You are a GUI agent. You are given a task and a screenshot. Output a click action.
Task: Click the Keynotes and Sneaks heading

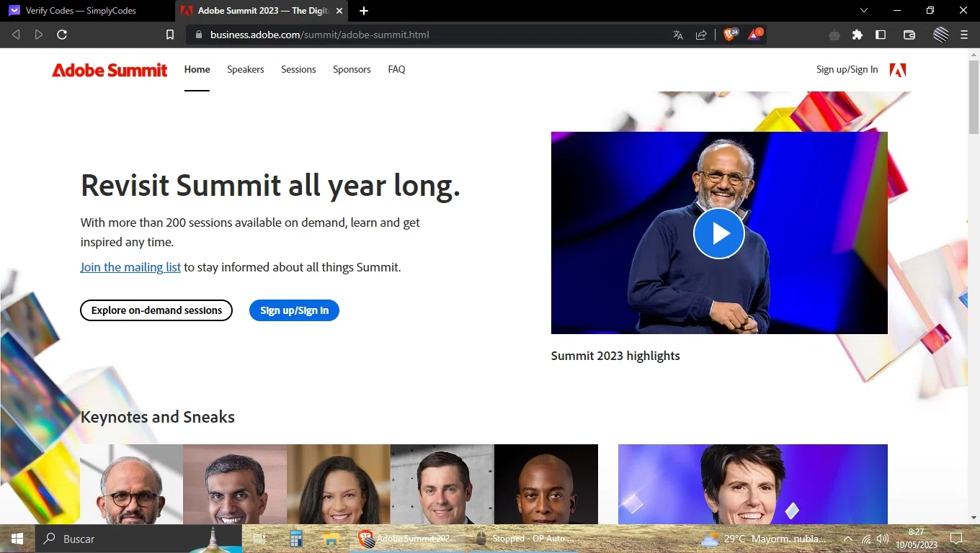tap(158, 417)
